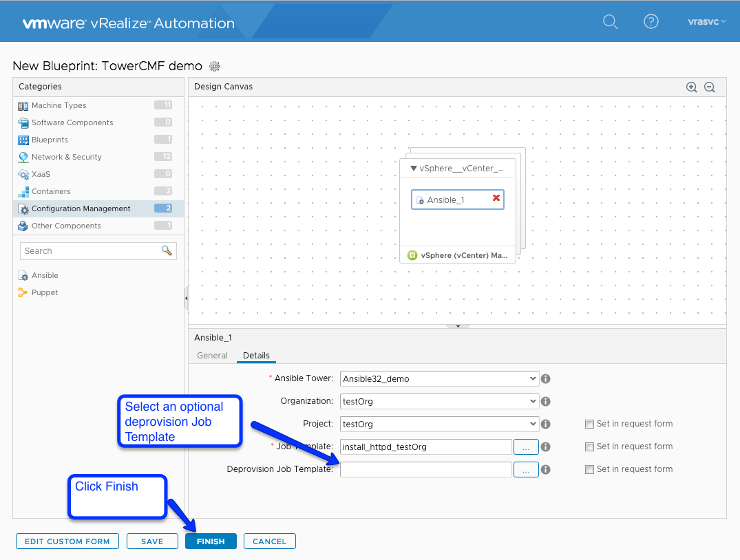Open the help question mark icon

[651, 21]
